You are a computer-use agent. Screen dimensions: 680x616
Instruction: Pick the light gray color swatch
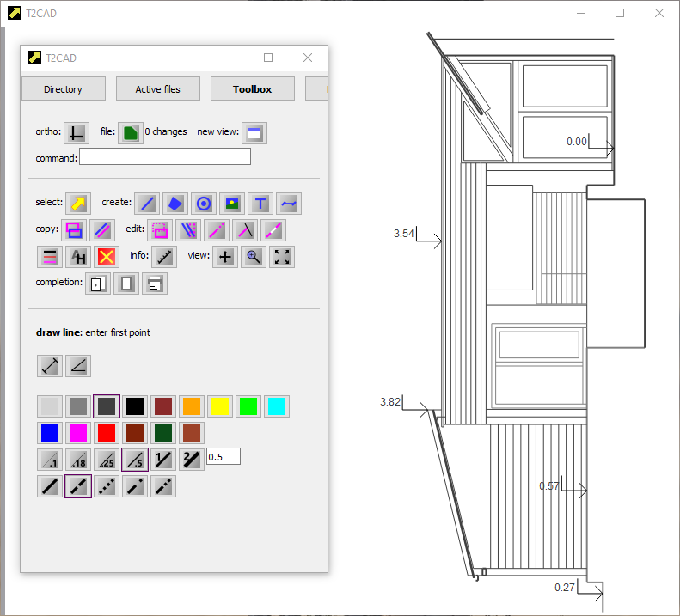(x=50, y=406)
